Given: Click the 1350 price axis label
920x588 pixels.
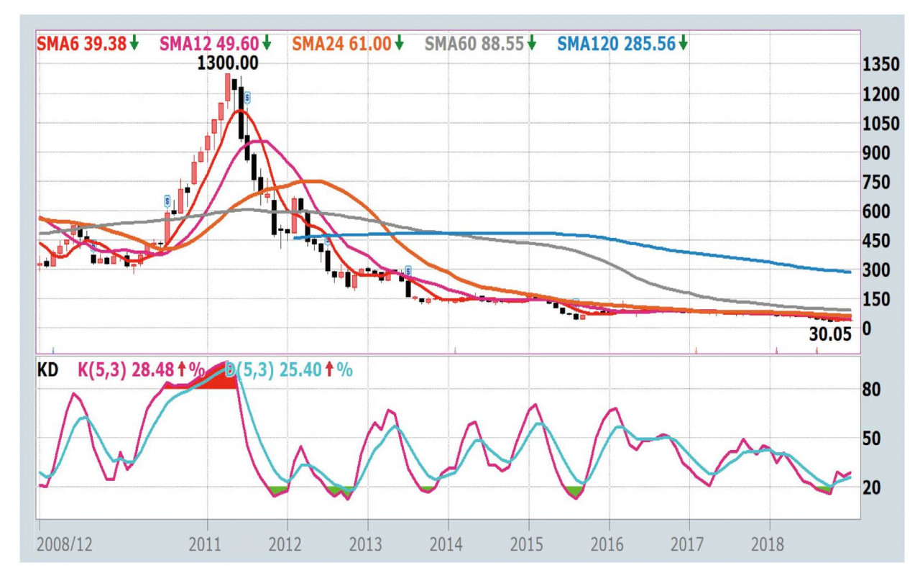Looking at the screenshot, I should click(880, 65).
